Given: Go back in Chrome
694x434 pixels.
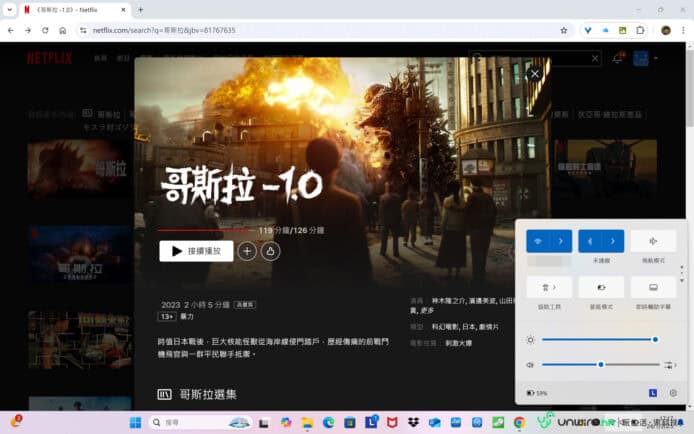Looking at the screenshot, I should point(11,31).
